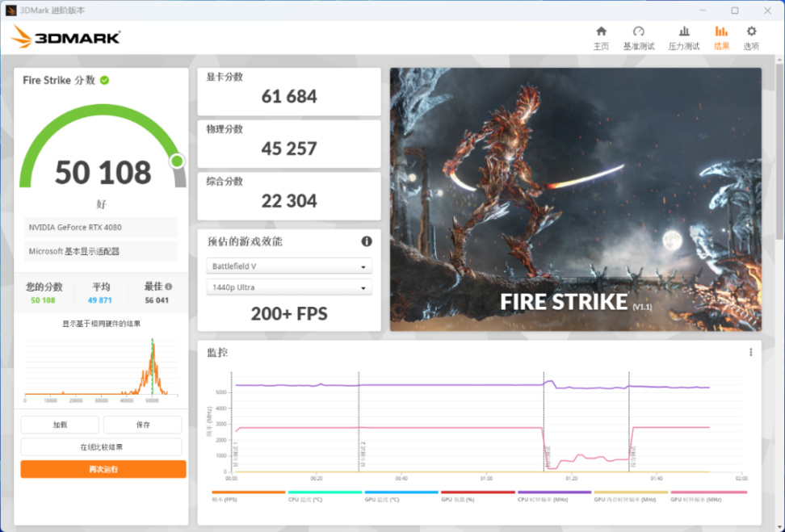
Task: Click the 200+ FPS estimate
Action: [x=289, y=314]
